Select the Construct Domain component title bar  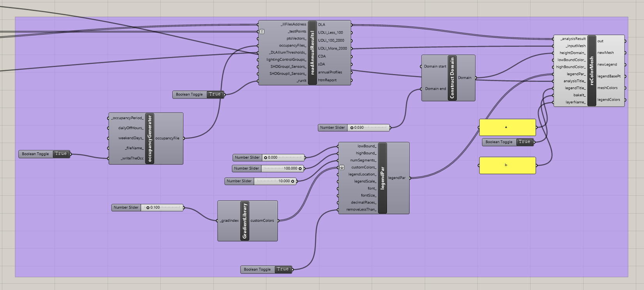coord(452,78)
